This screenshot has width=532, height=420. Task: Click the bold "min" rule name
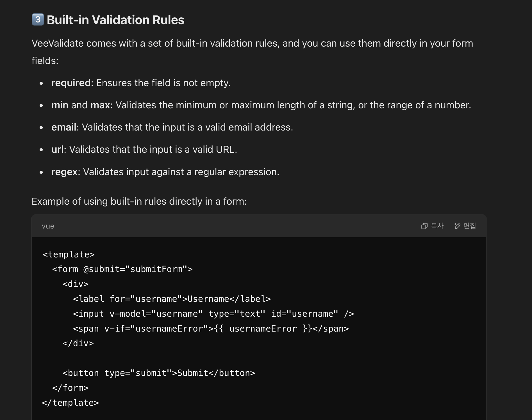pos(60,105)
